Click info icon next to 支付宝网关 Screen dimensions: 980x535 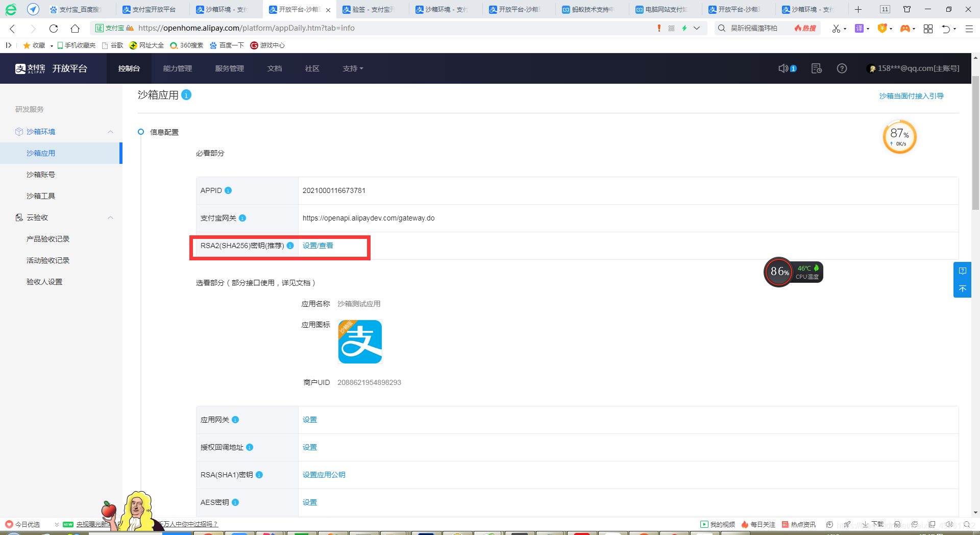pos(242,218)
